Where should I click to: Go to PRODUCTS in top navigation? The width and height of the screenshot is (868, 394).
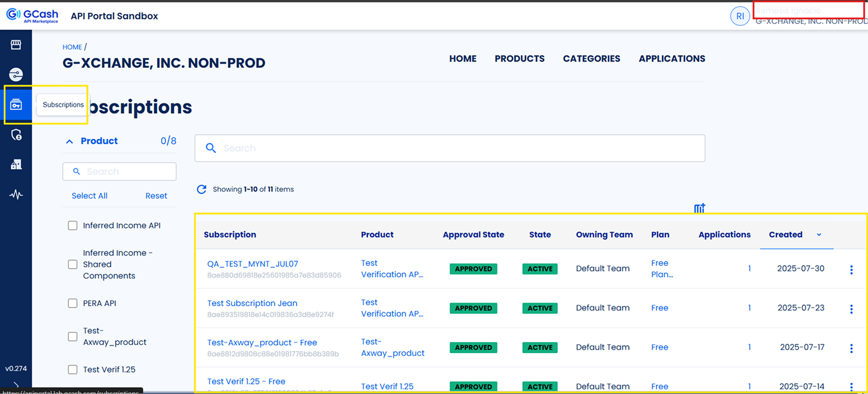(520, 58)
